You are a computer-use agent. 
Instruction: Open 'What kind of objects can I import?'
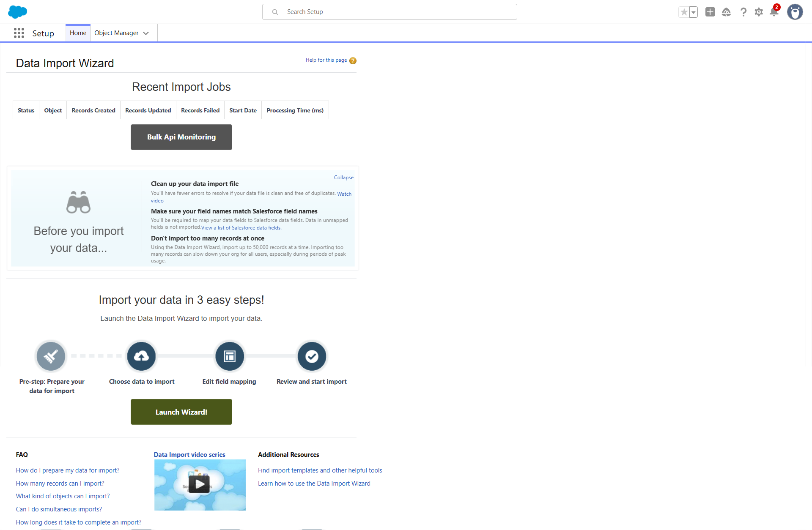click(63, 496)
